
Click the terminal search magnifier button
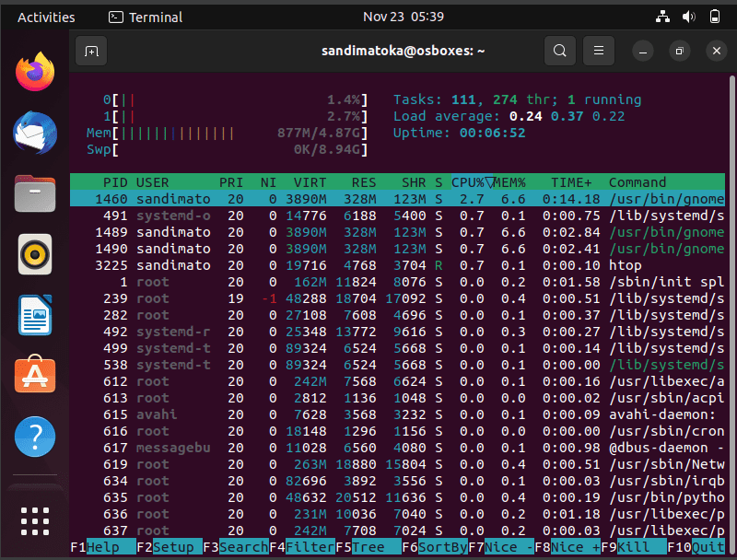(x=560, y=51)
